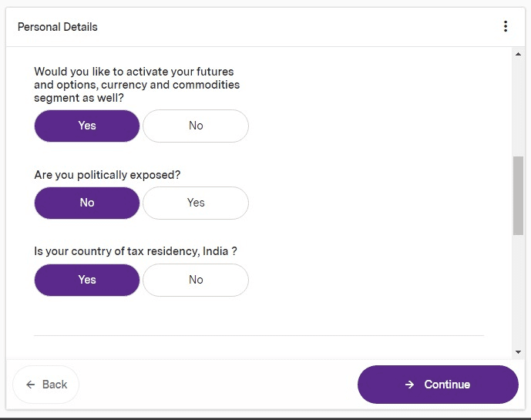531x420 pixels.
Task: Click the country of tax residency question text
Action: [x=136, y=252]
